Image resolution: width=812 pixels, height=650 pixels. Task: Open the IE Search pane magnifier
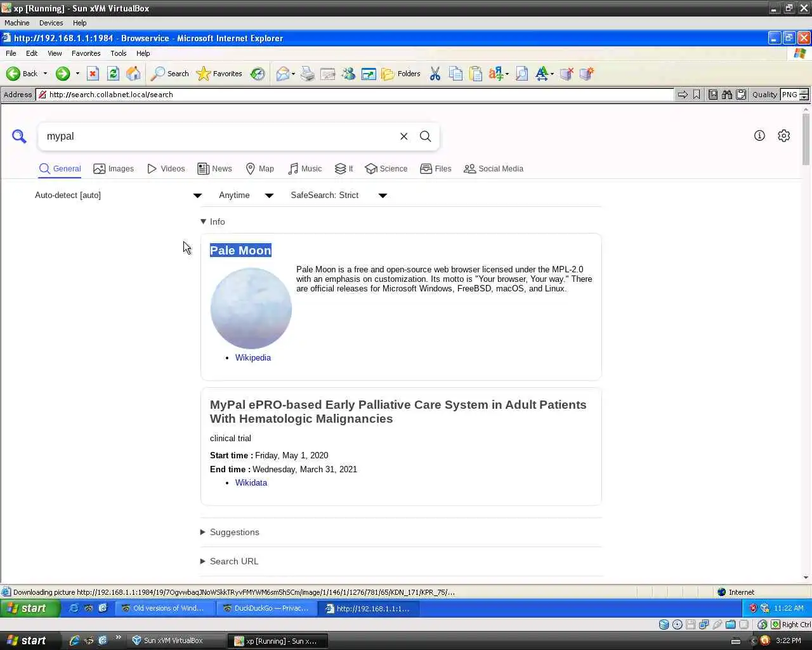[x=169, y=74]
